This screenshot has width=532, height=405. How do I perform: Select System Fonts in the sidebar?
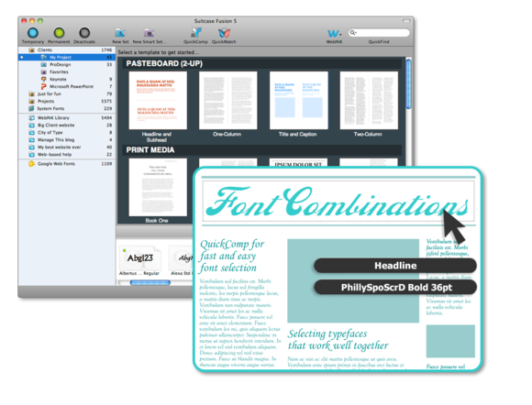click(x=67, y=108)
